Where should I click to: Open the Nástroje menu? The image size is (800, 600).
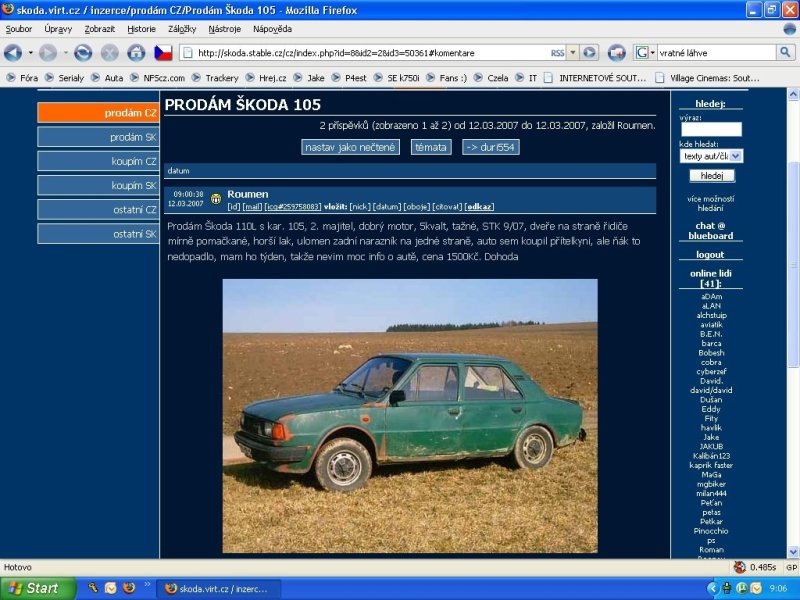coord(224,29)
